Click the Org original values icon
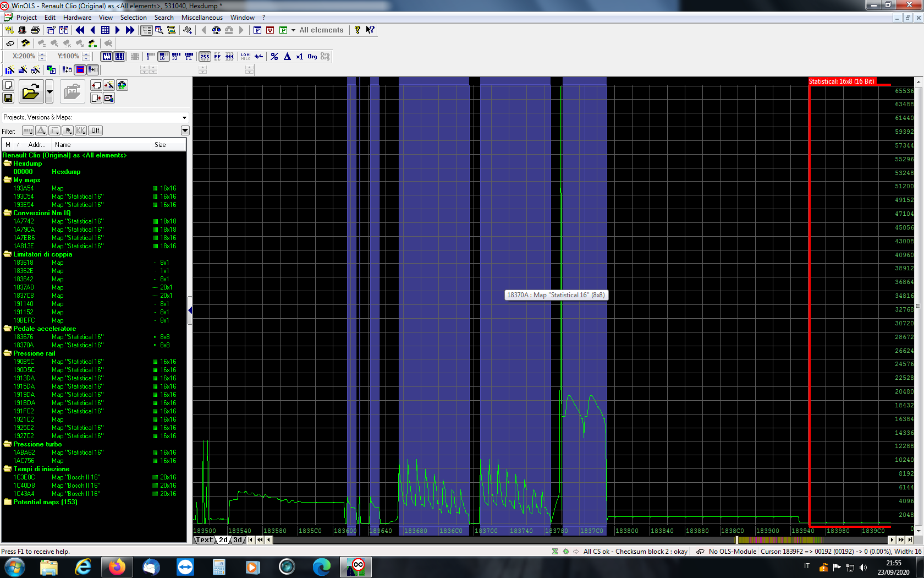 click(312, 56)
